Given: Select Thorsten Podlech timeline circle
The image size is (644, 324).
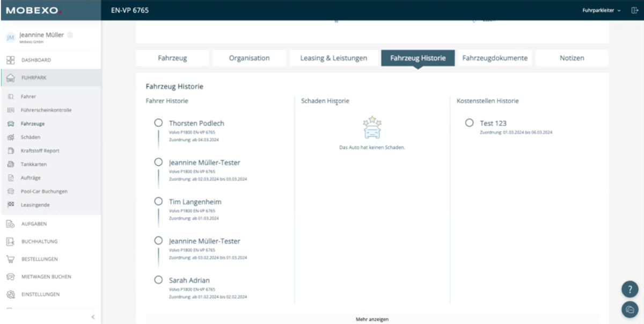Looking at the screenshot, I should (x=158, y=123).
